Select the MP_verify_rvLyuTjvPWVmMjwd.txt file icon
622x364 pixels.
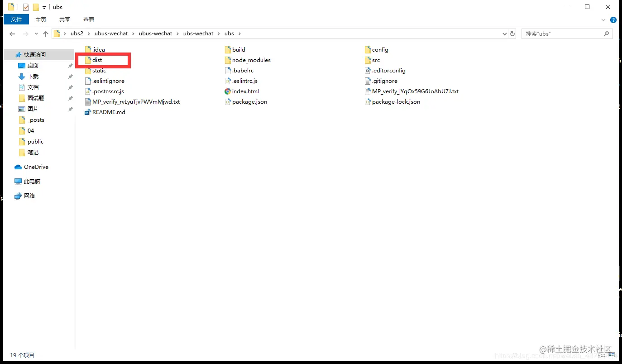click(x=88, y=101)
